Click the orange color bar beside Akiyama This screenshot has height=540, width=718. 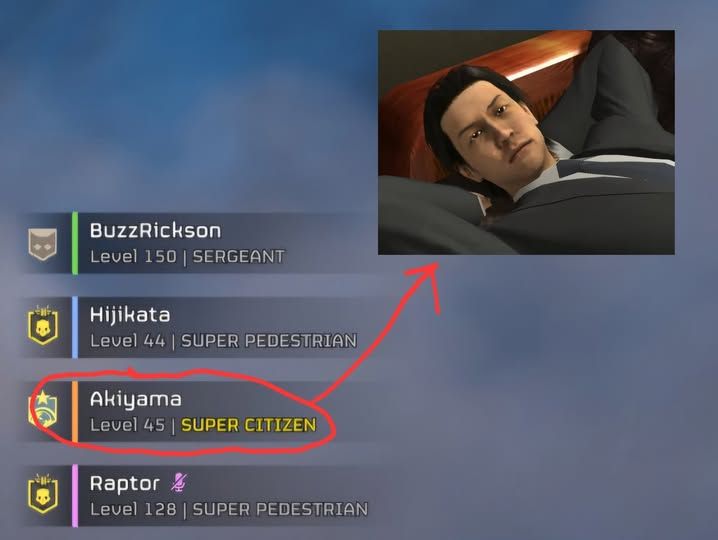click(75, 411)
